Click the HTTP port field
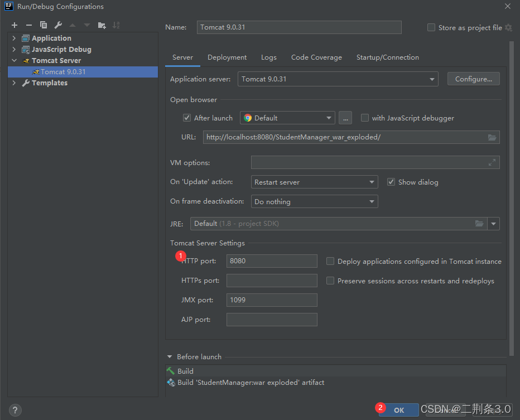The image size is (520, 420). [272, 261]
